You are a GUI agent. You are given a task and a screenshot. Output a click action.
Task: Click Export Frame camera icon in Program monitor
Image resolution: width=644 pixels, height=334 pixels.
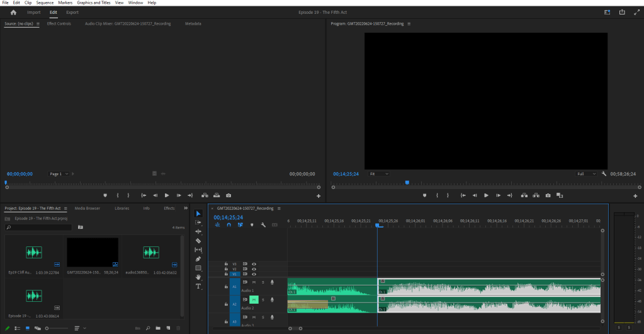[548, 195]
